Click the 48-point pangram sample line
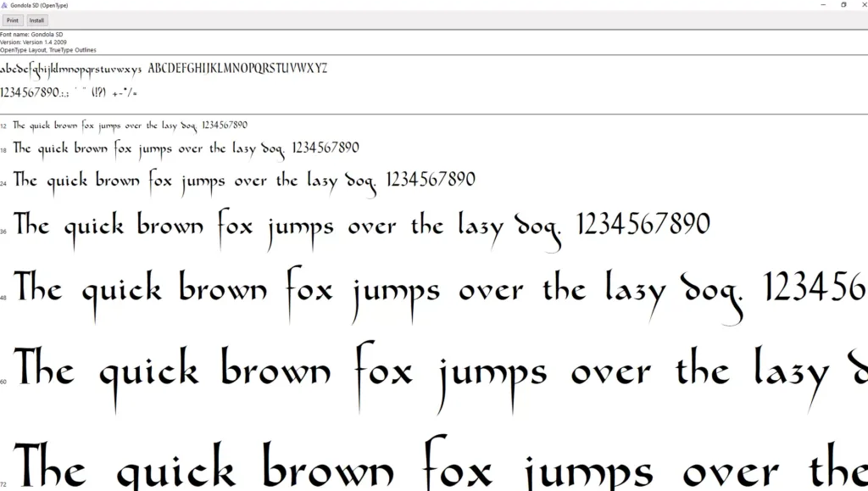The width and height of the screenshot is (868, 491). [x=440, y=295]
